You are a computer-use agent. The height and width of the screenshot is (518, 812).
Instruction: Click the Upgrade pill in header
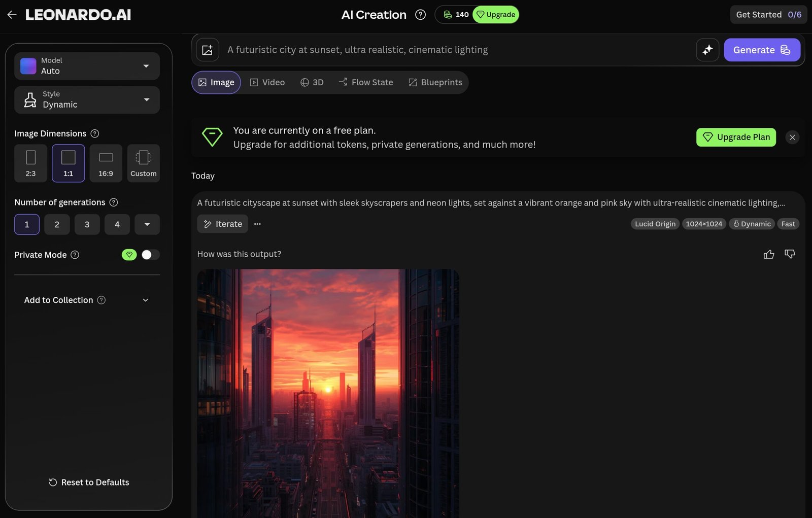(x=496, y=15)
